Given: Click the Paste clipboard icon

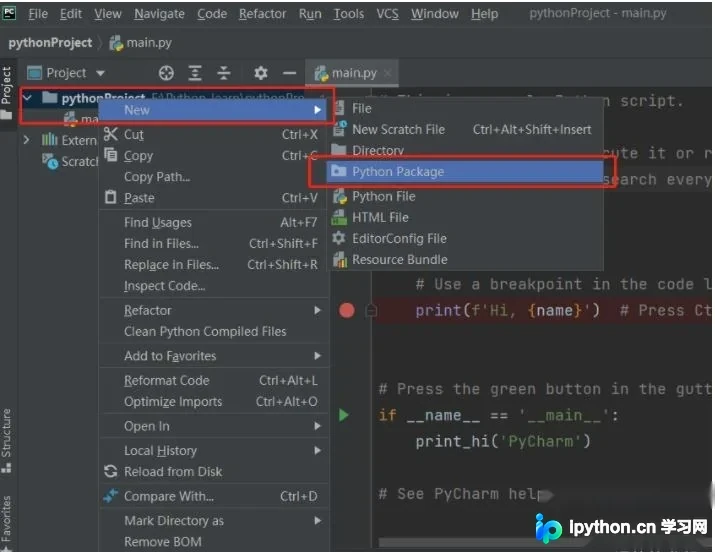Looking at the screenshot, I should [x=110, y=197].
